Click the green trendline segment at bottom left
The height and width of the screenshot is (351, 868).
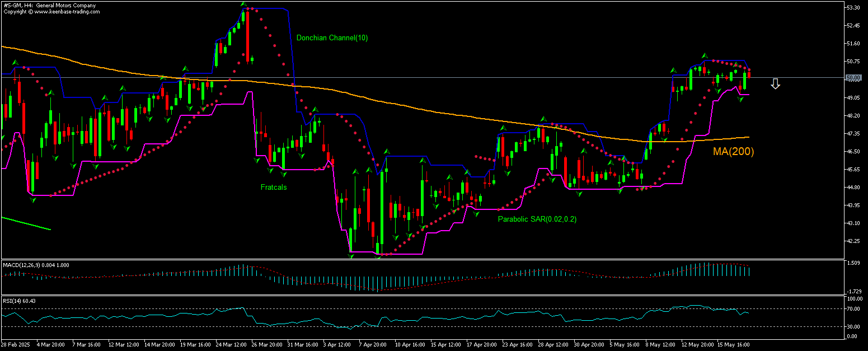pos(25,223)
